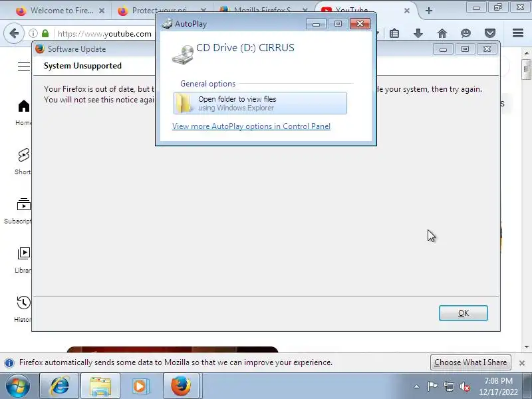Image resolution: width=532 pixels, height=399 pixels.
Task: Close the Software Update window
Action: click(487, 49)
